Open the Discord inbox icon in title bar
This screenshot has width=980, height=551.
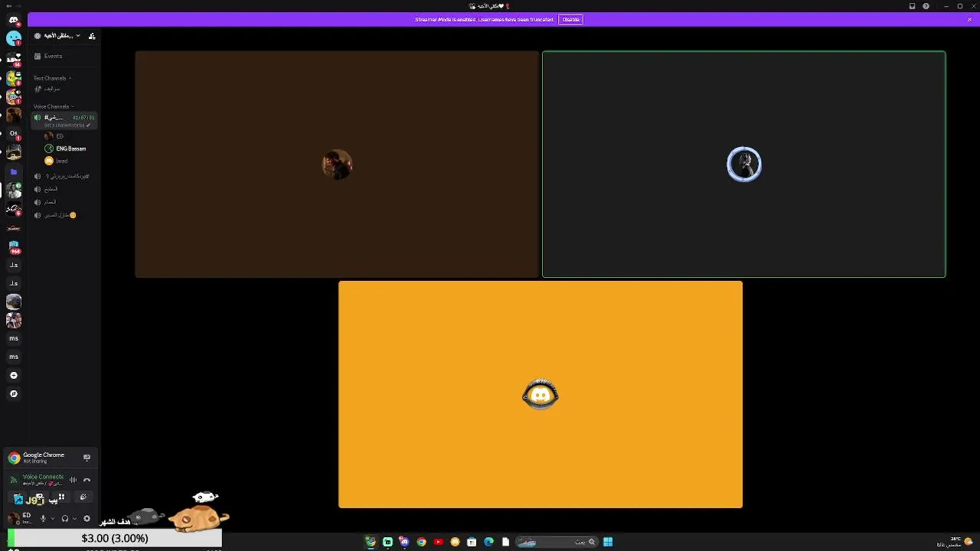[912, 6]
